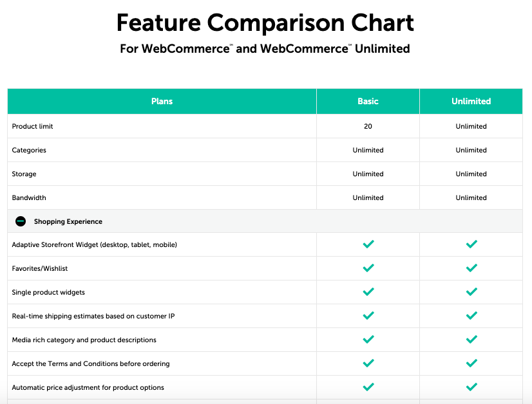The image size is (532, 404).
Task: Click the Bandwidth row label
Action: click(28, 197)
